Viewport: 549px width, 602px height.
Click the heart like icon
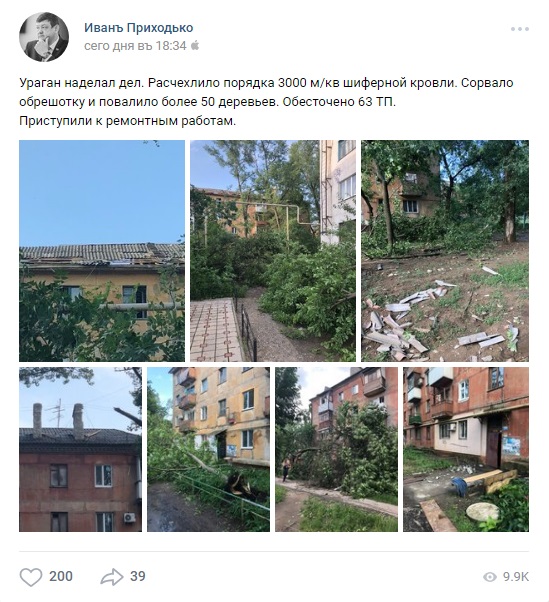point(31,577)
